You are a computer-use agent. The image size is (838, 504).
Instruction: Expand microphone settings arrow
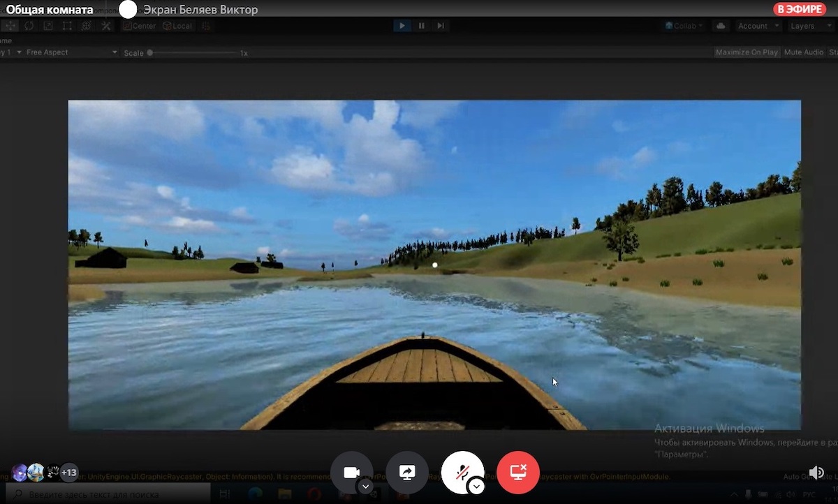(x=476, y=487)
